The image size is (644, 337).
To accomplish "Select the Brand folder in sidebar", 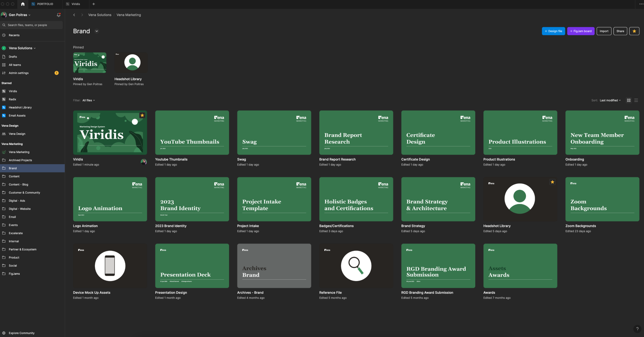I will coord(32,168).
